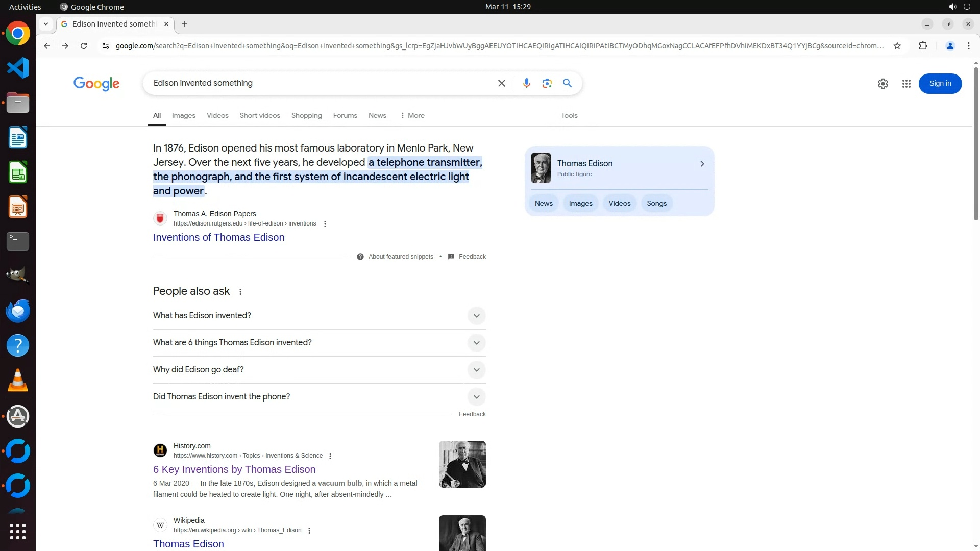
Task: Click into the Google search input field
Action: (x=316, y=83)
